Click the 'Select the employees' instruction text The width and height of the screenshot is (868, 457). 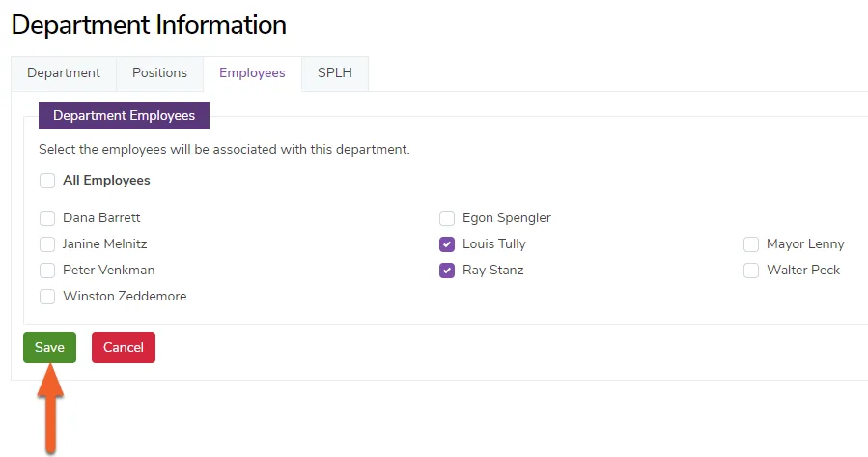point(224,150)
